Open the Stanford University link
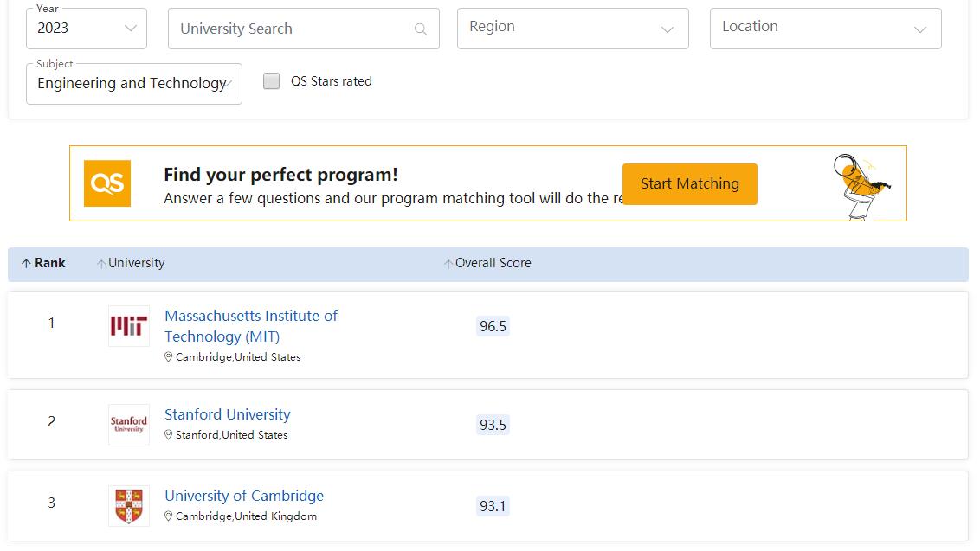 click(x=228, y=414)
